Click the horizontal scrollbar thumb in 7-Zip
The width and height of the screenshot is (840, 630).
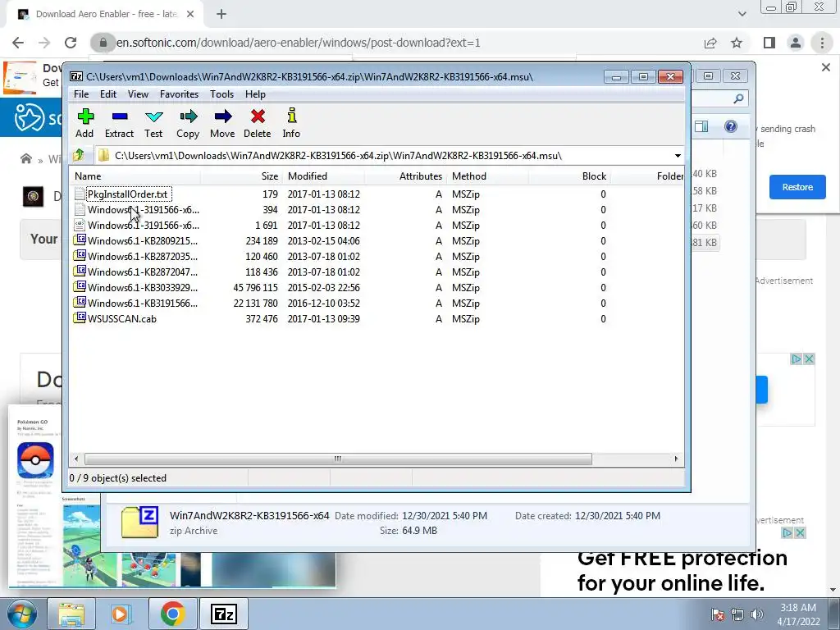tap(338, 459)
